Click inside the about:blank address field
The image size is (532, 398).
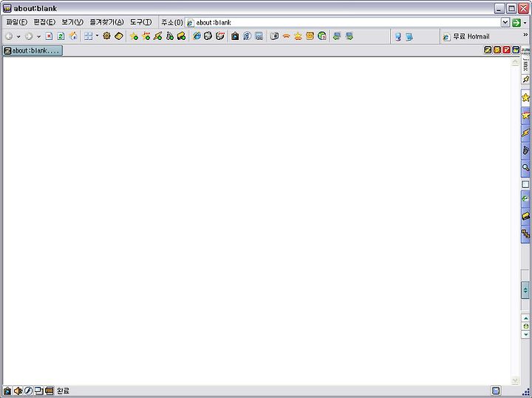[x=343, y=22]
